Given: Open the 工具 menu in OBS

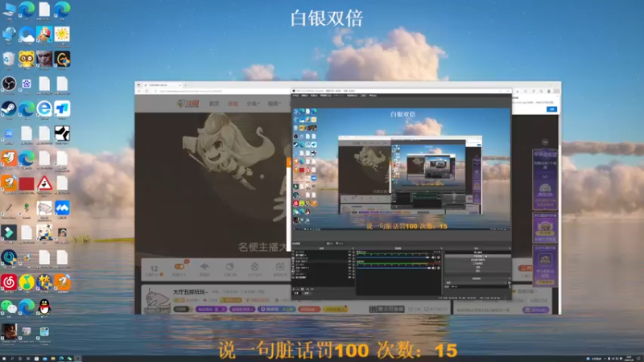Looking at the screenshot, I should 364,96.
